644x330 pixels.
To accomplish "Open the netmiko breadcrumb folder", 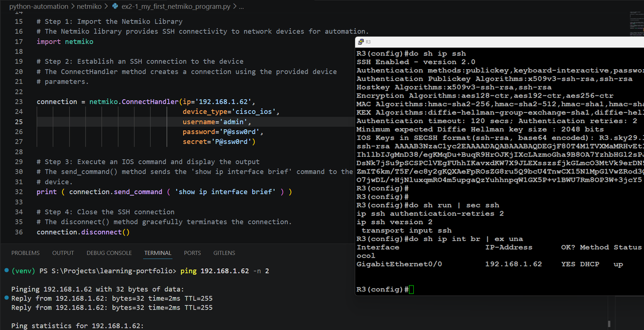I will tap(90, 7).
